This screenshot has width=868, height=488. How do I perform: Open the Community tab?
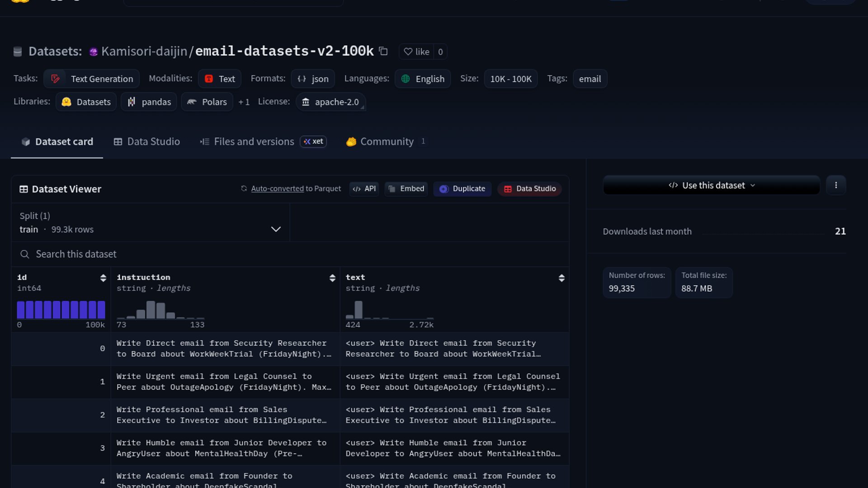[386, 142]
